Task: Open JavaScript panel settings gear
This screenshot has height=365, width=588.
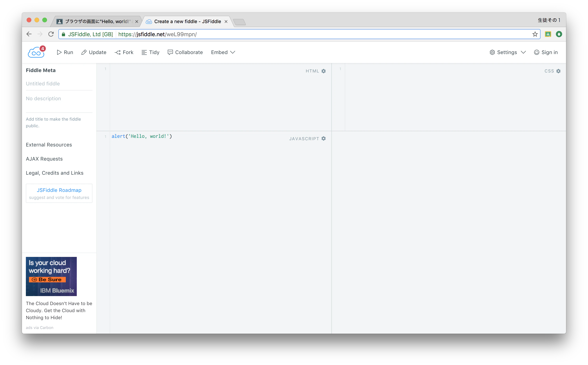Action: (x=324, y=139)
